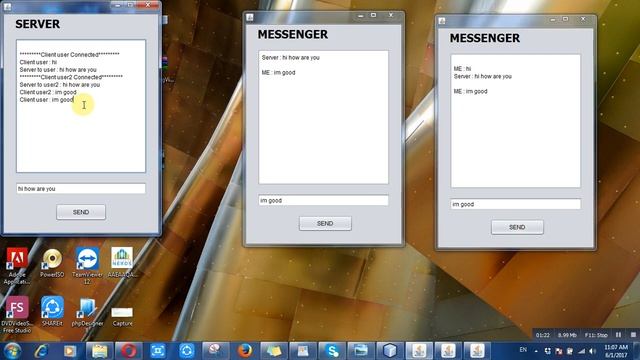Maximize the rightmost MESSENGER window
640x360 pixels.
click(x=565, y=19)
